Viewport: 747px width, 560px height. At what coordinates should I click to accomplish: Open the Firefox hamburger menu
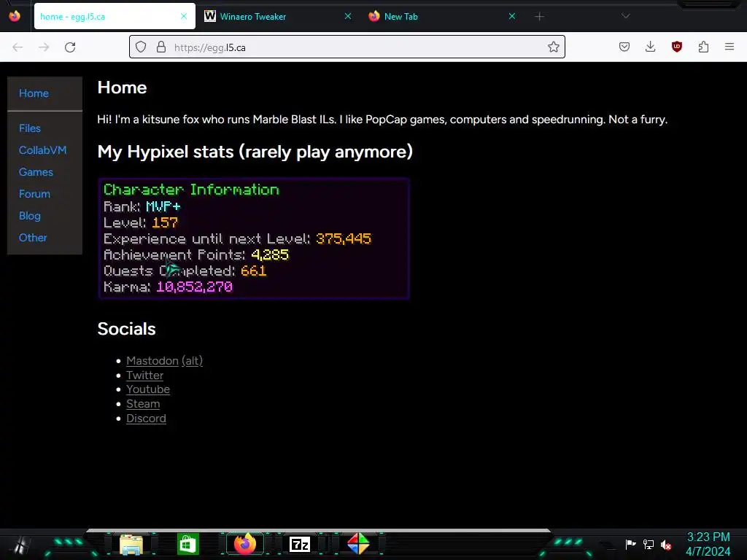click(729, 47)
